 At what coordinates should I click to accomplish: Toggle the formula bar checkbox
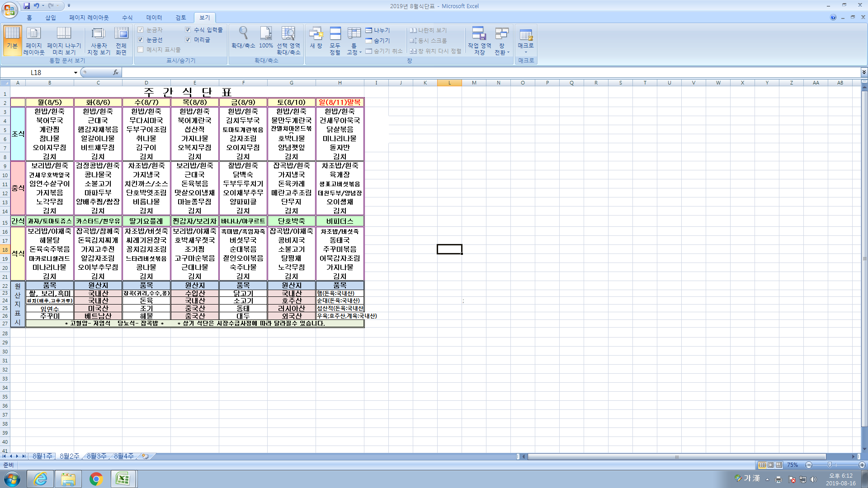click(188, 30)
